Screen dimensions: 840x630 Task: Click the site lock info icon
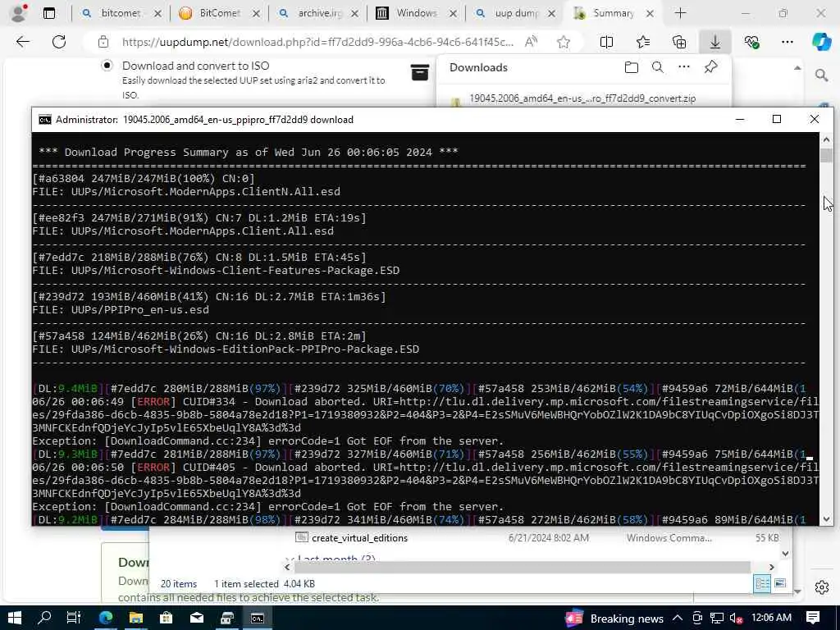(103, 42)
